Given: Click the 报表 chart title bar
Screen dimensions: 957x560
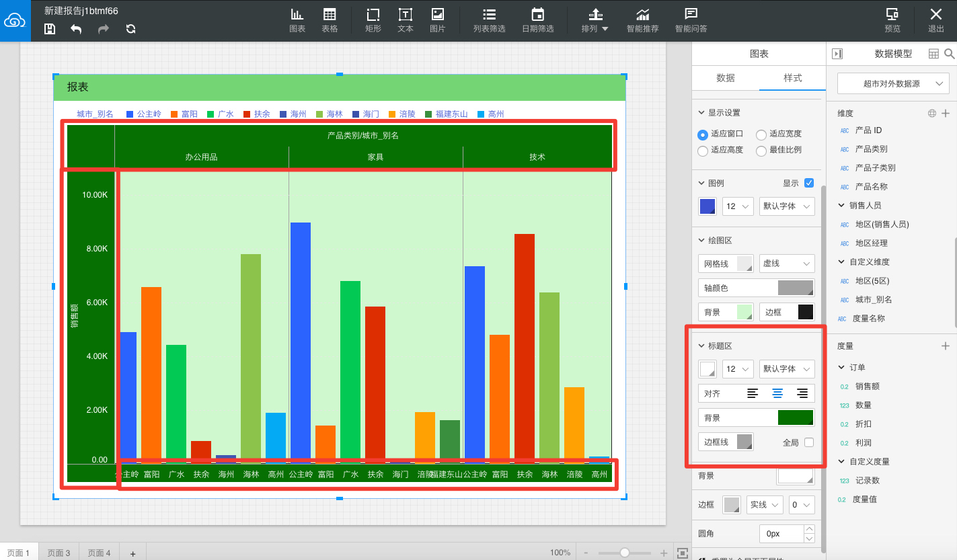Looking at the screenshot, I should 340,87.
